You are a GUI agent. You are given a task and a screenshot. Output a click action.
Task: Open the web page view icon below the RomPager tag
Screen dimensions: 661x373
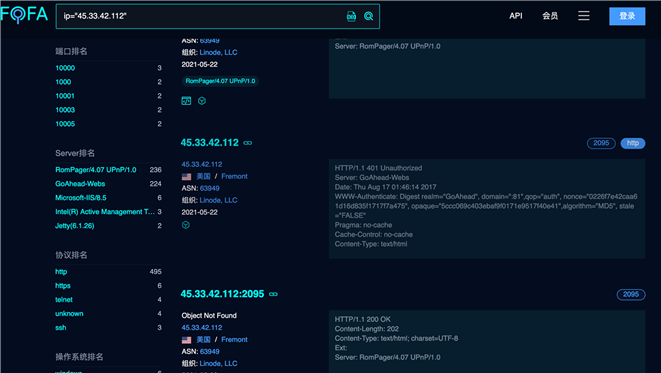(186, 101)
